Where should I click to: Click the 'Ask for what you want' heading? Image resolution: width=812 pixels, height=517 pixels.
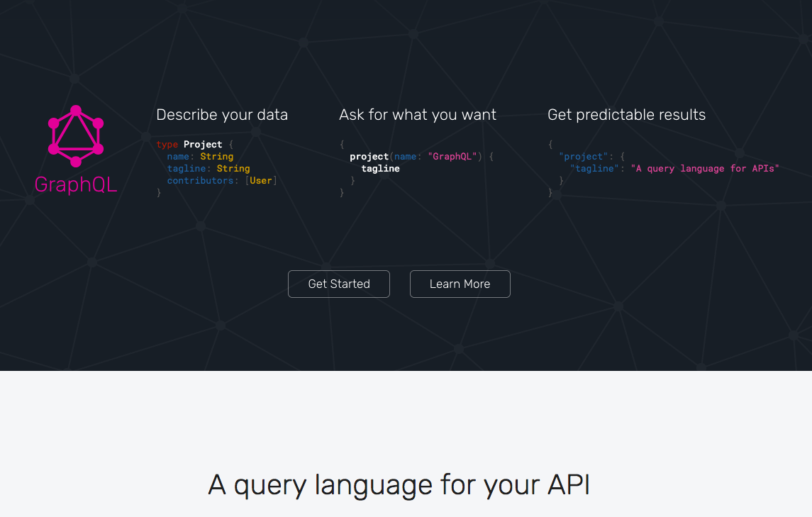(418, 114)
